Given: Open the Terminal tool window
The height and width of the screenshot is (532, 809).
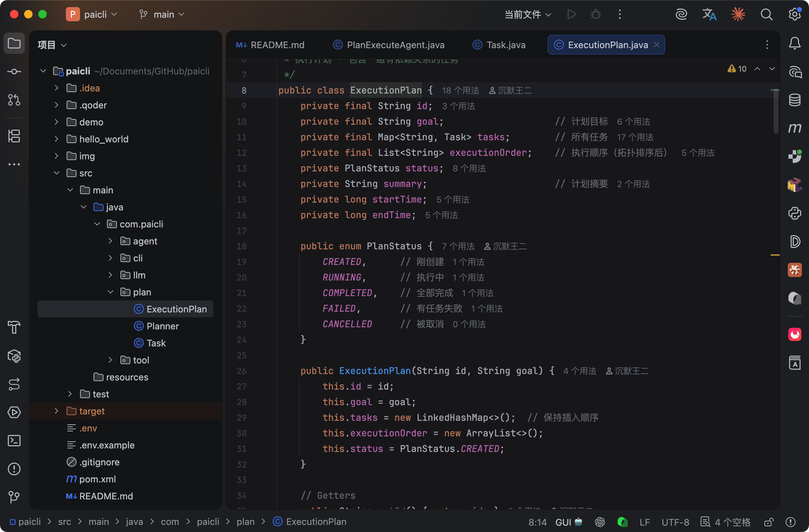Looking at the screenshot, I should [14, 441].
